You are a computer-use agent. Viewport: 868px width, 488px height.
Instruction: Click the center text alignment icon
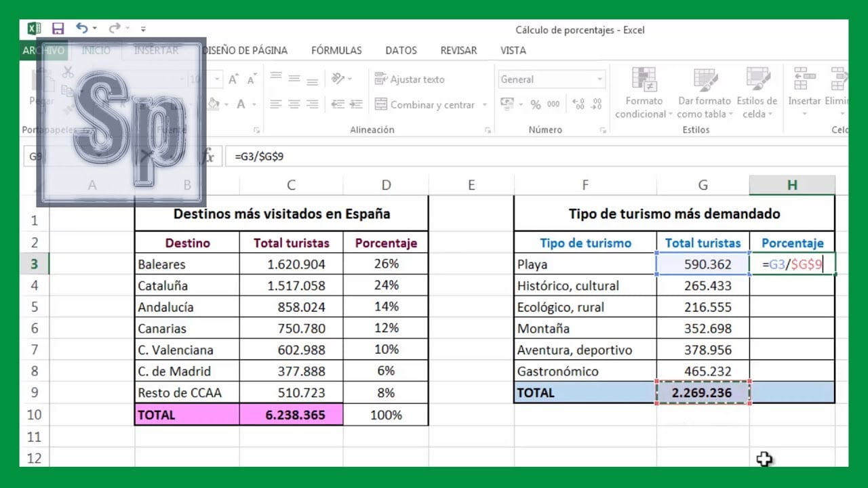[x=294, y=104]
